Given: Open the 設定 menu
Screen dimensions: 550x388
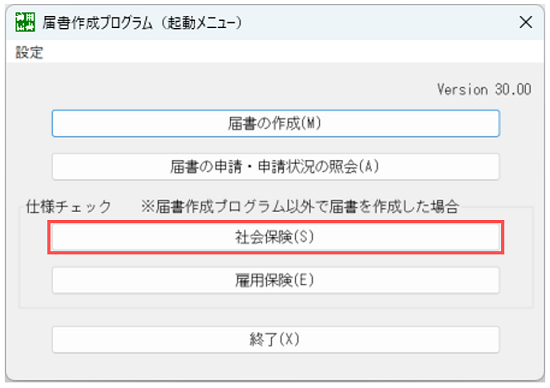Looking at the screenshot, I should tap(29, 52).
